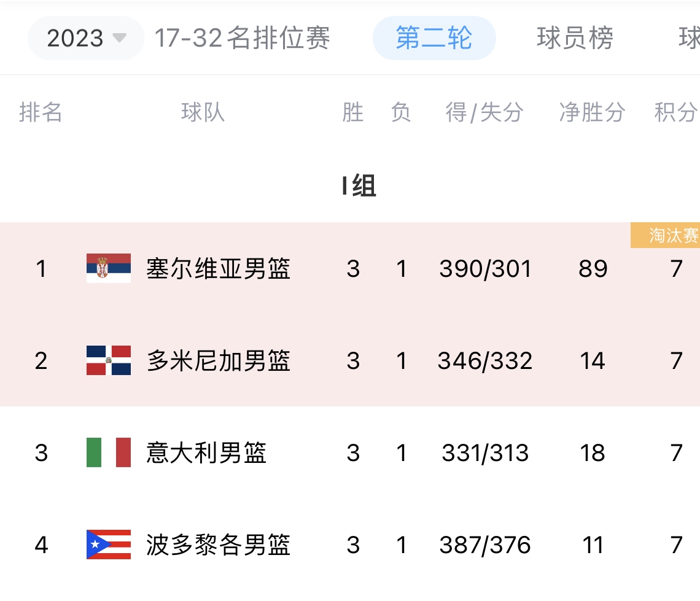Select the 第二轮 tab
The image size is (700, 601).
pyautogui.click(x=434, y=38)
